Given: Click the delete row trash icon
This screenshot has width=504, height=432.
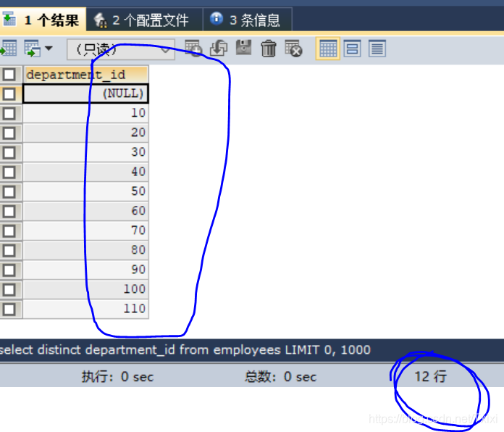Looking at the screenshot, I should pos(269,49).
